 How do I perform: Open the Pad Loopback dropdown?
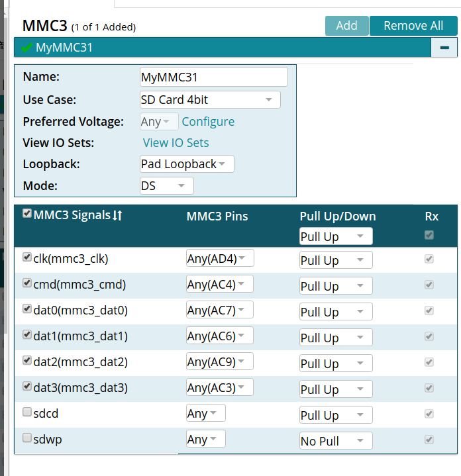[x=187, y=164]
